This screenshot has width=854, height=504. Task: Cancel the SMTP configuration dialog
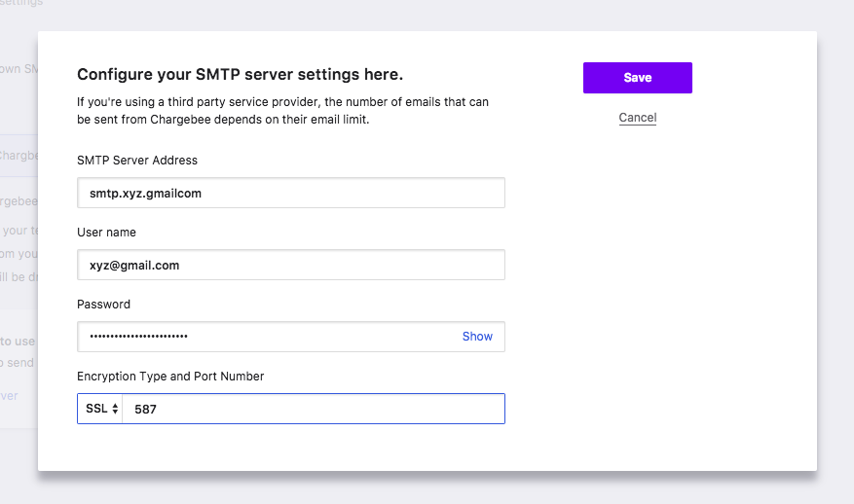pos(637,118)
